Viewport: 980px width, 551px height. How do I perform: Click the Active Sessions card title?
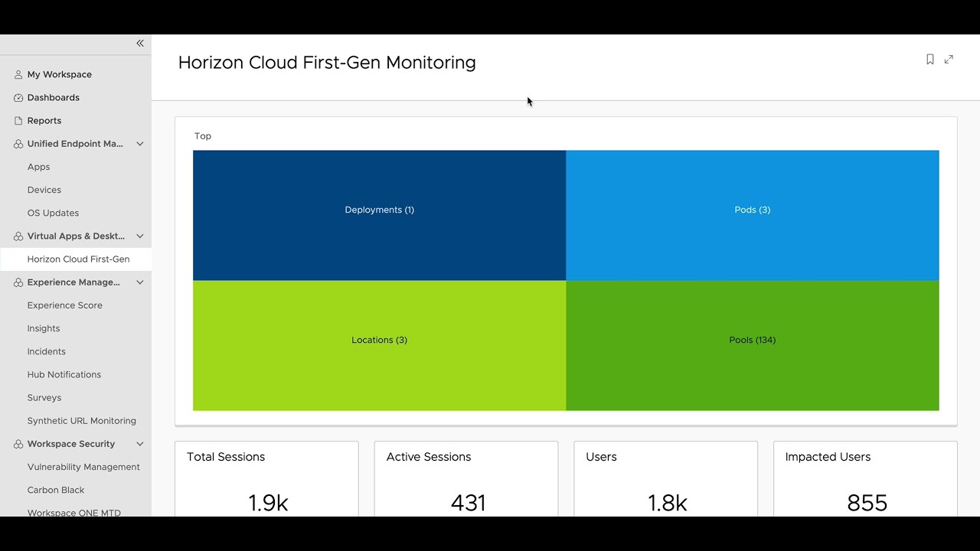[x=429, y=457]
